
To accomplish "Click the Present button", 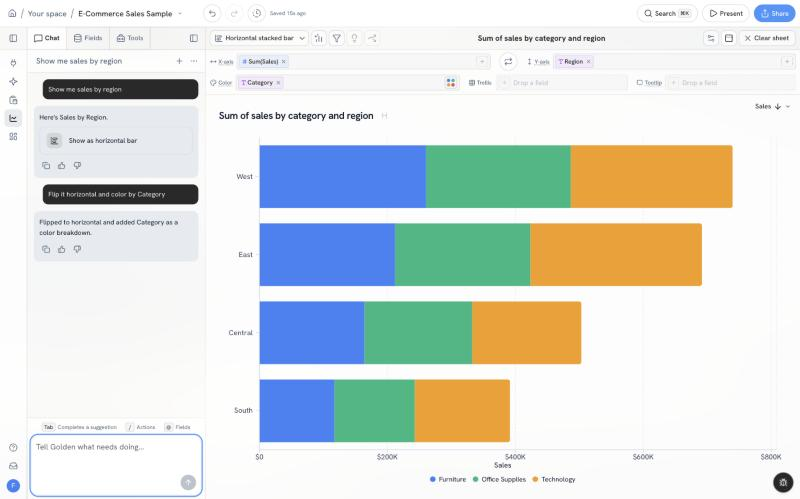I will pyautogui.click(x=726, y=13).
